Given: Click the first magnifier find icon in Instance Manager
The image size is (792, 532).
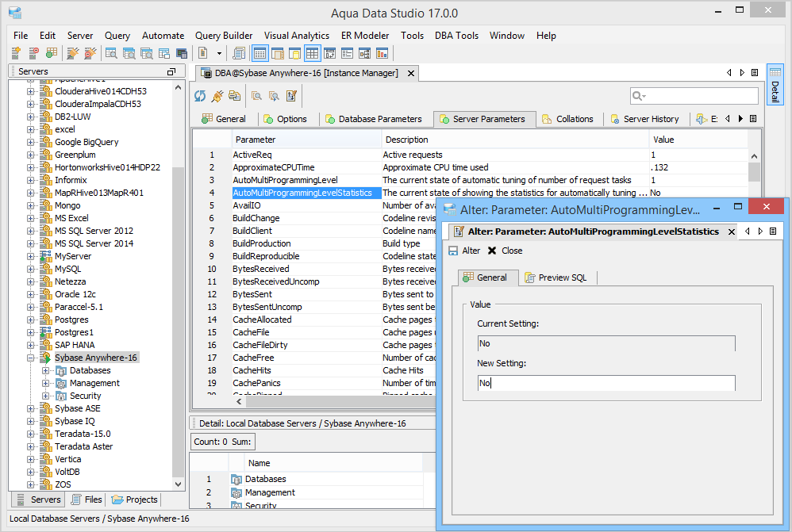Looking at the screenshot, I should click(x=257, y=96).
